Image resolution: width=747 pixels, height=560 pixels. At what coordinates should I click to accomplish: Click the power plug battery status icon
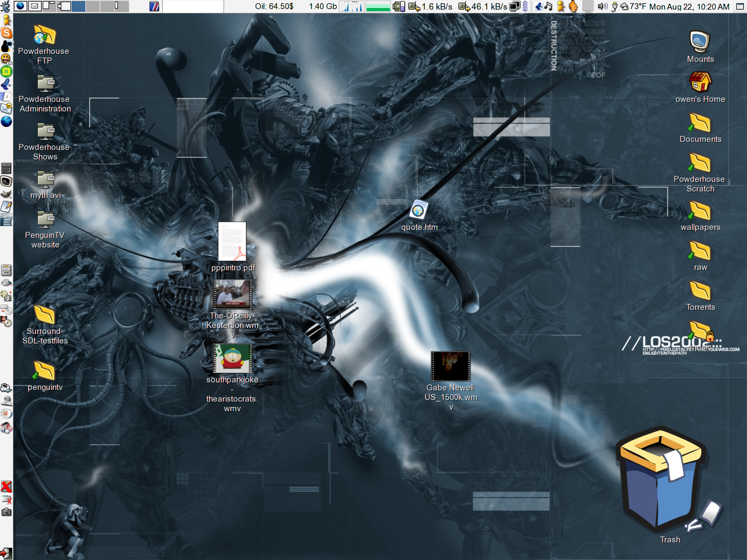pos(615,6)
